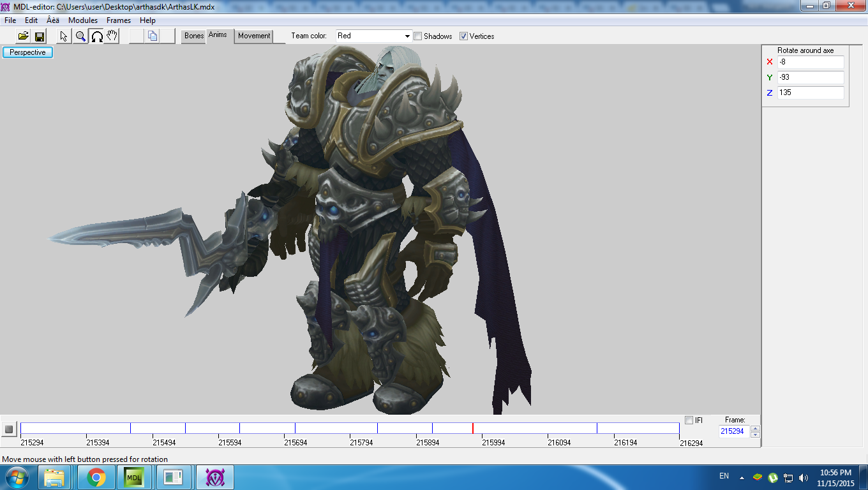This screenshot has width=868, height=490.
Task: Open Chrome from the taskbar
Action: (96, 477)
